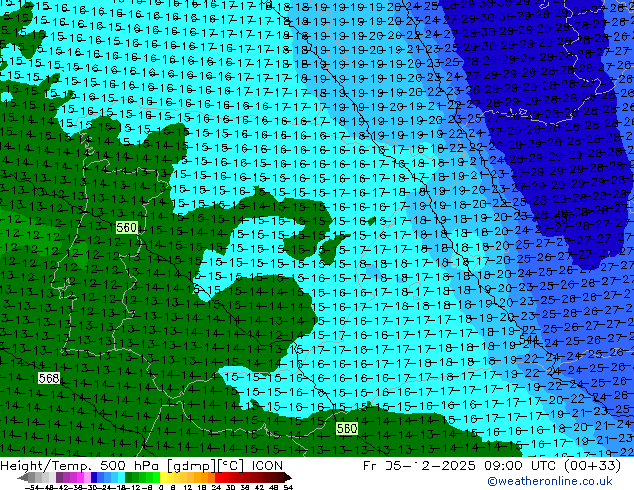This screenshot has height=490, width=634.
Task: Pick the purple legend swatch at -42
Action: [59, 477]
